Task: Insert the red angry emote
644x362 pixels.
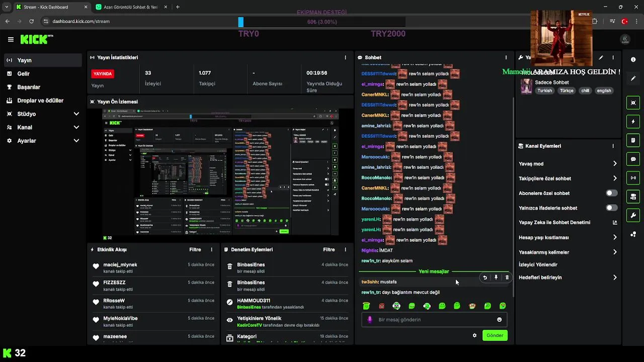Action: point(381,306)
